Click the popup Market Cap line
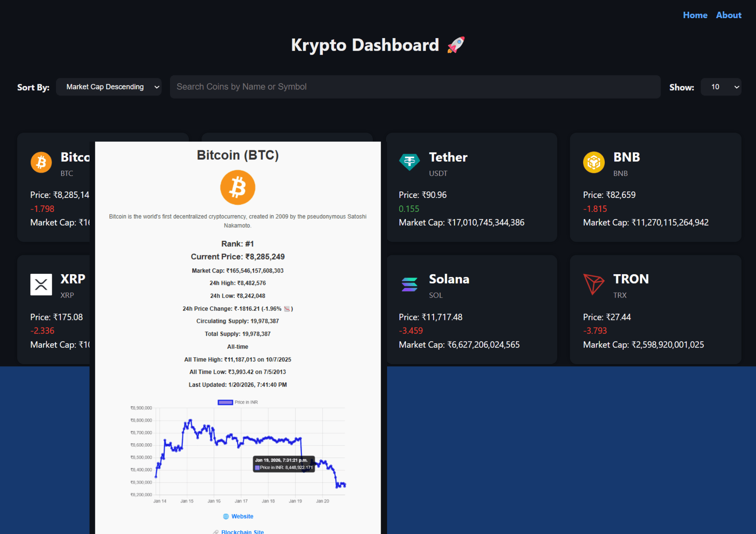Screen dimensions: 756x534 tap(238, 271)
